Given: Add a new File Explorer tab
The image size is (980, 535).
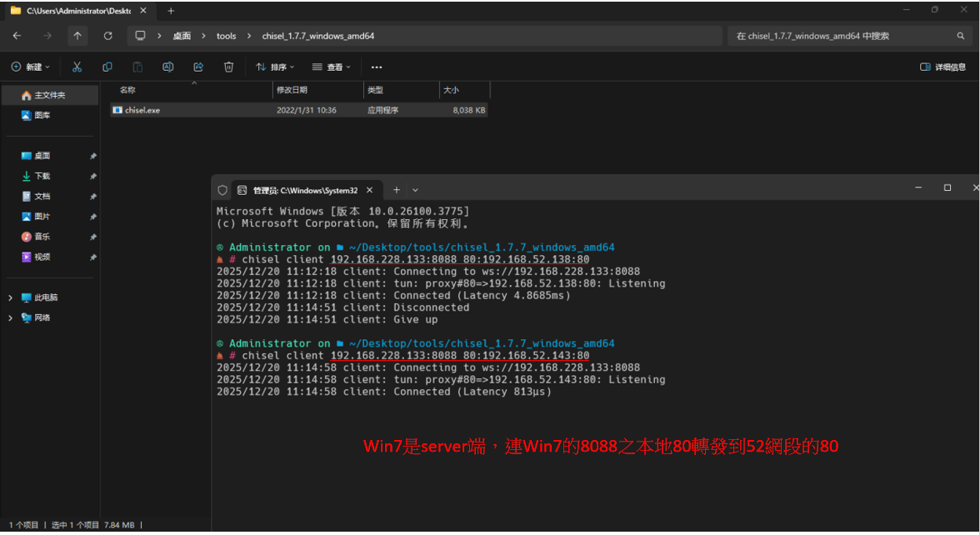Looking at the screenshot, I should 171,11.
